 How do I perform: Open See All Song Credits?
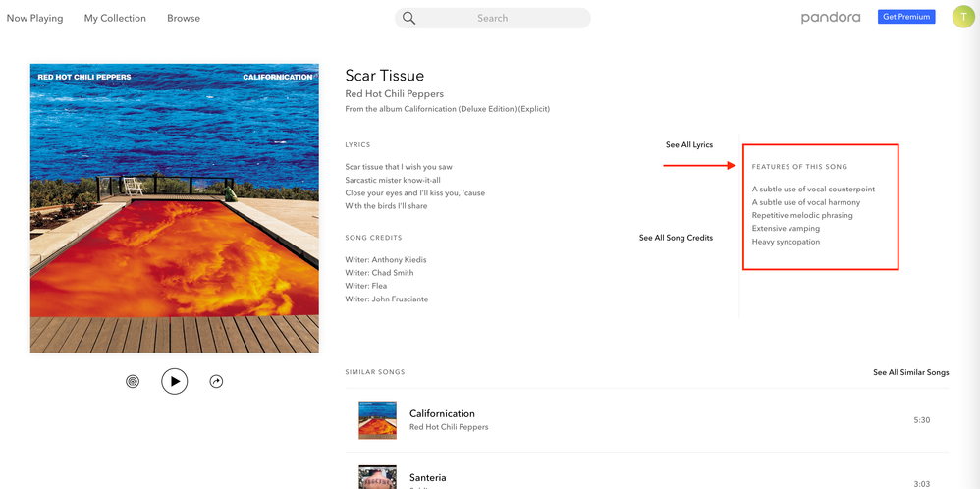tap(676, 238)
